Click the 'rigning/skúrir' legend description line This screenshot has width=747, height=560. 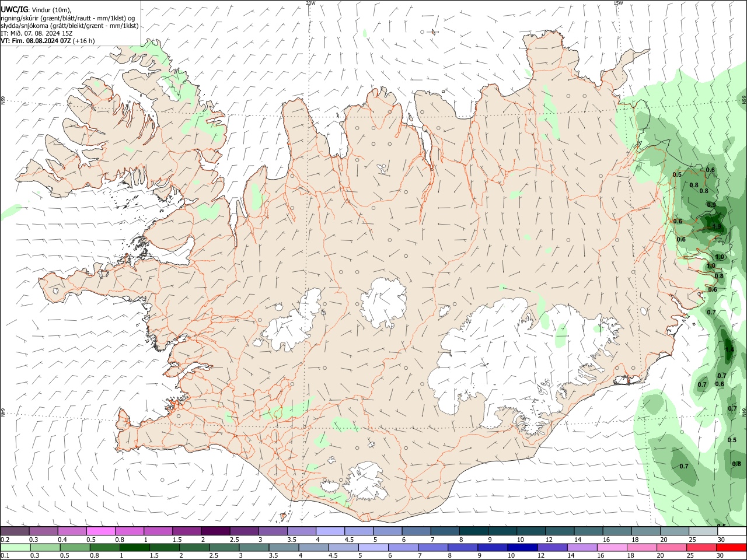tap(68, 18)
